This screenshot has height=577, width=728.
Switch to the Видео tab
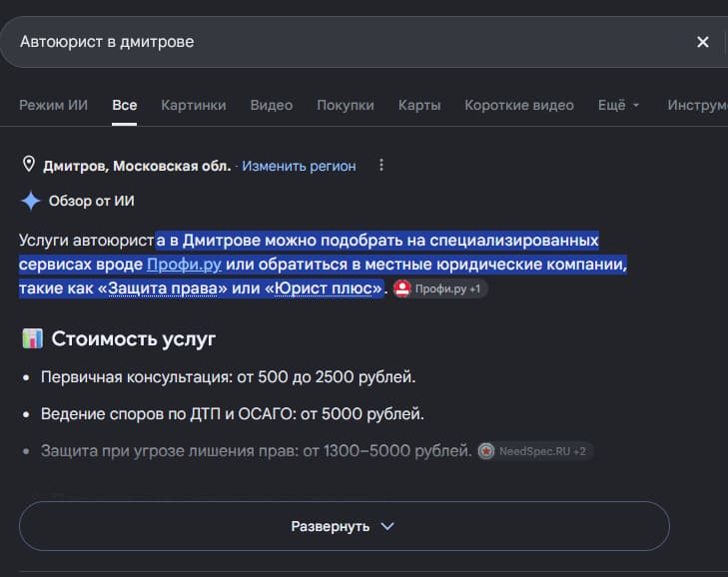(x=272, y=106)
